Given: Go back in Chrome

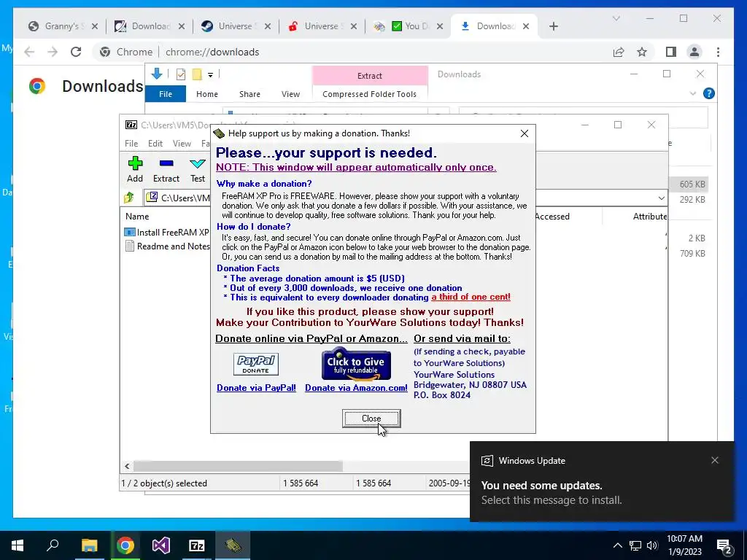Looking at the screenshot, I should [29, 52].
